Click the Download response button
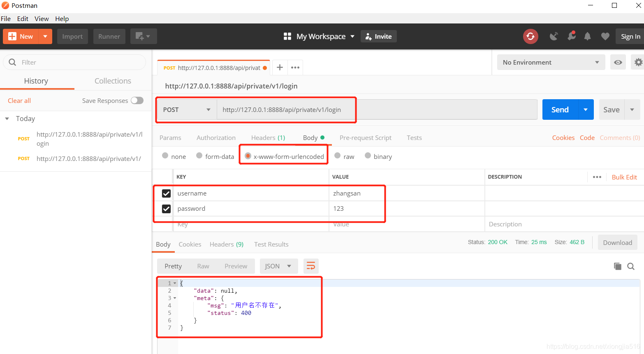This screenshot has width=644, height=354. point(617,242)
